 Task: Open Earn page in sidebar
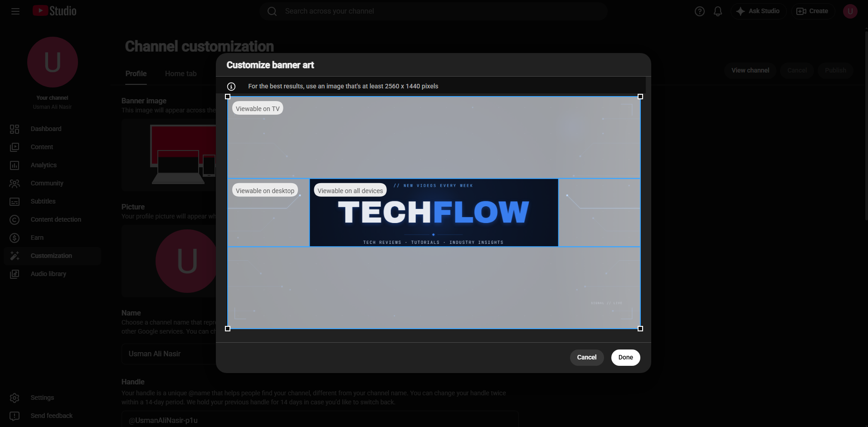point(52,238)
